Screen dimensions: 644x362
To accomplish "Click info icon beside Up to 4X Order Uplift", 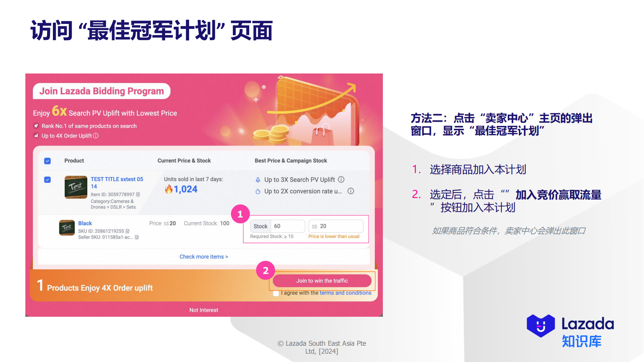I will 96,136.
